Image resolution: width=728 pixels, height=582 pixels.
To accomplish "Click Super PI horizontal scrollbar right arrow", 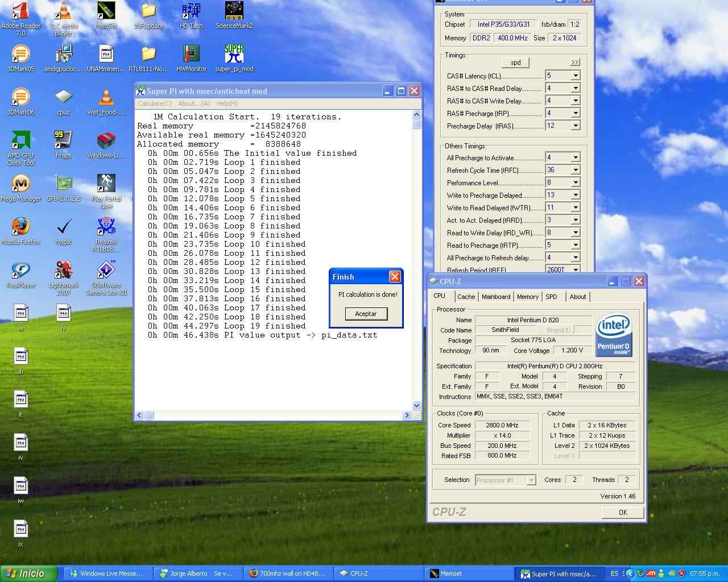I will (406, 415).
